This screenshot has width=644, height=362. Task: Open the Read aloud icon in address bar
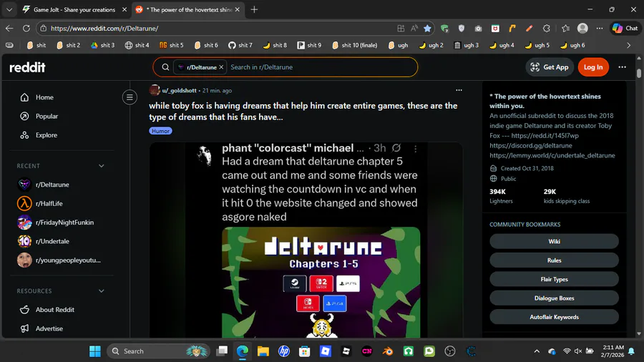tap(414, 29)
